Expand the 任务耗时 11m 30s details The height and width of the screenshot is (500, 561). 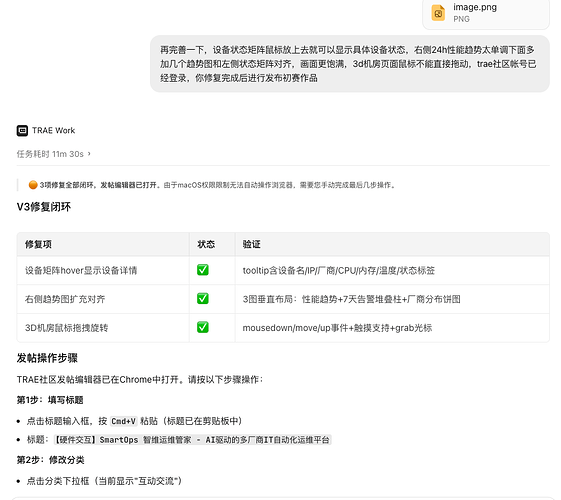pyautogui.click(x=53, y=154)
